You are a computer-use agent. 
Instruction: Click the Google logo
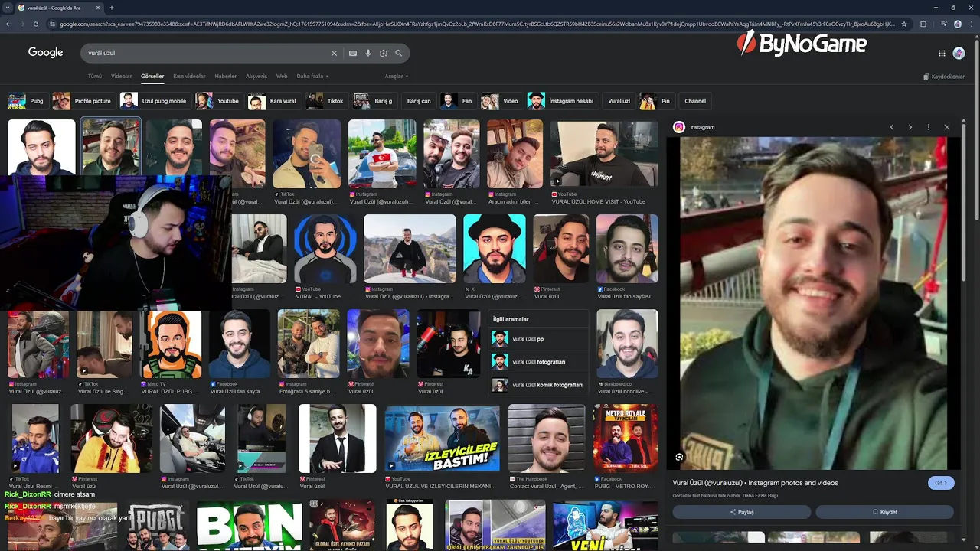pyautogui.click(x=45, y=52)
